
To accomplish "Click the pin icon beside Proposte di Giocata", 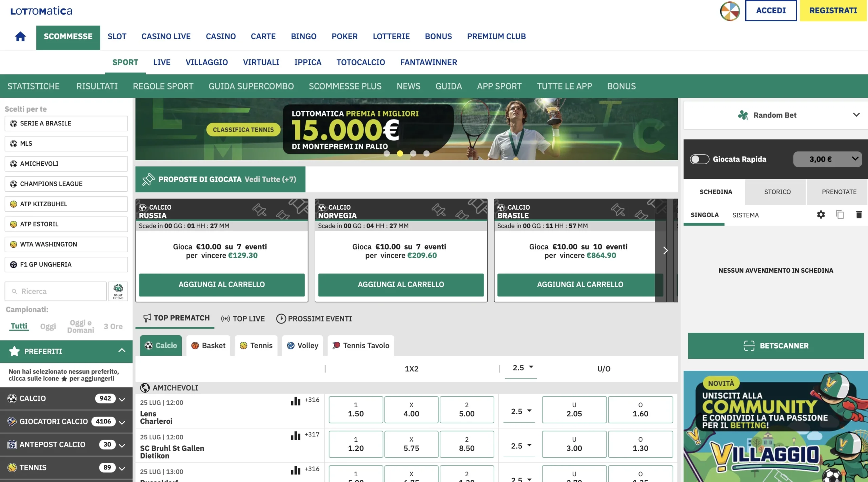I will pyautogui.click(x=149, y=179).
